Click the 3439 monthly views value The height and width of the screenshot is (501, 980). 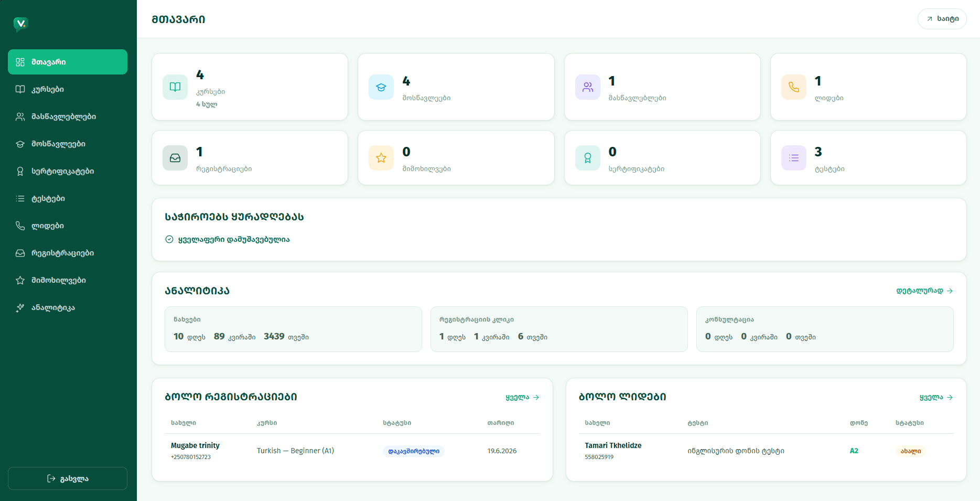point(274,336)
